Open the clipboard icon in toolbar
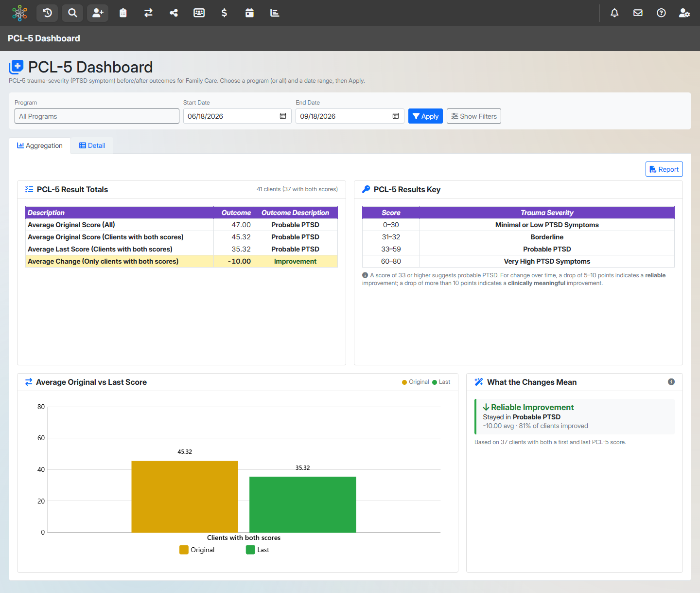700x593 pixels. (123, 13)
